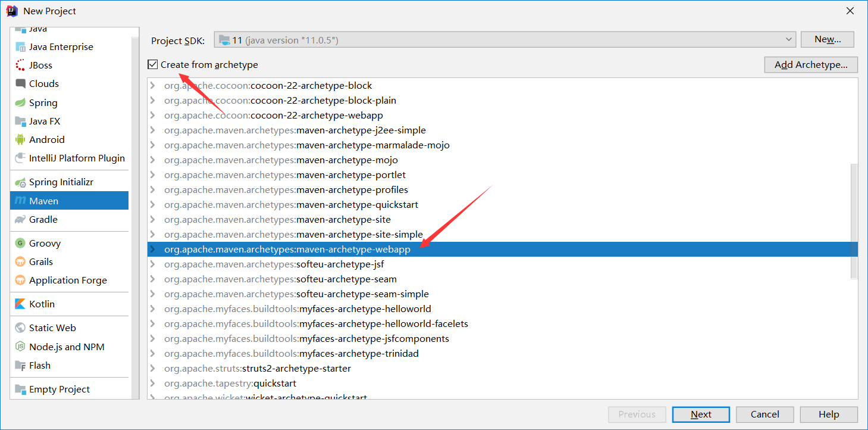
Task: Click the Grails icon
Action: pos(21,262)
